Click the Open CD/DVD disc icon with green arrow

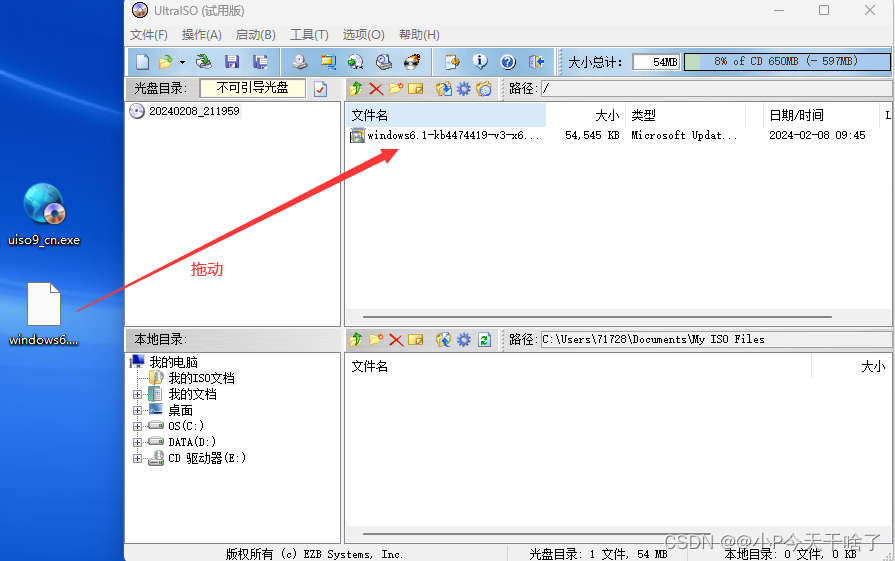tap(204, 62)
